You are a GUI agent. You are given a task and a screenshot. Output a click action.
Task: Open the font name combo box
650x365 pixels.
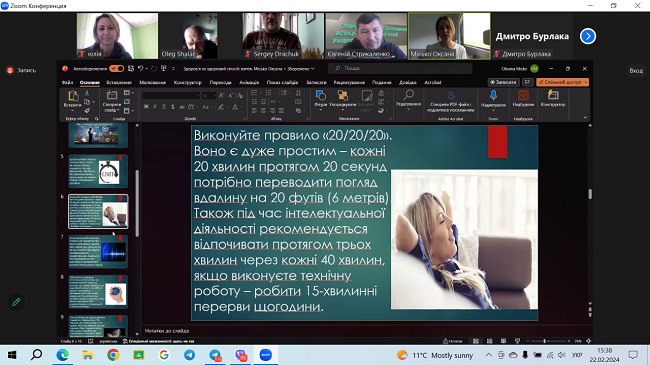[171, 95]
